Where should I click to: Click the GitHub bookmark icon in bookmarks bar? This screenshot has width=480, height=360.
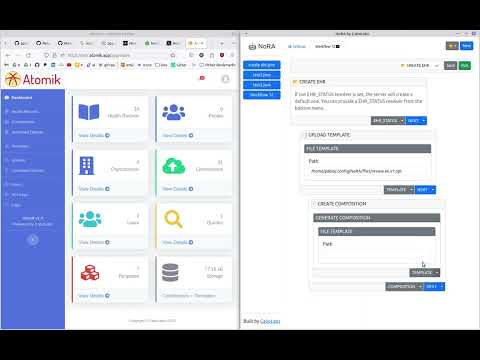(x=37, y=65)
